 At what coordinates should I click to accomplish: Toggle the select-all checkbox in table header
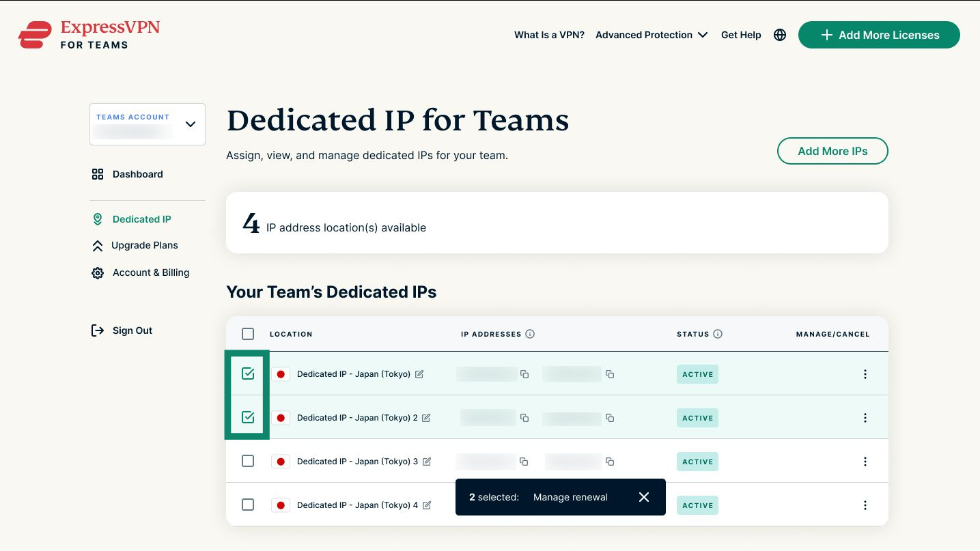(248, 334)
